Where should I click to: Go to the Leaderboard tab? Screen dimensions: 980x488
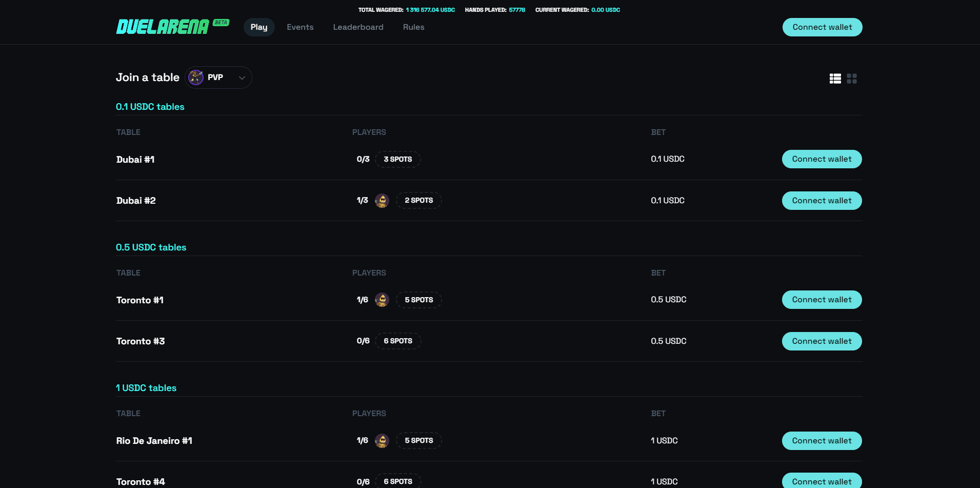[358, 27]
